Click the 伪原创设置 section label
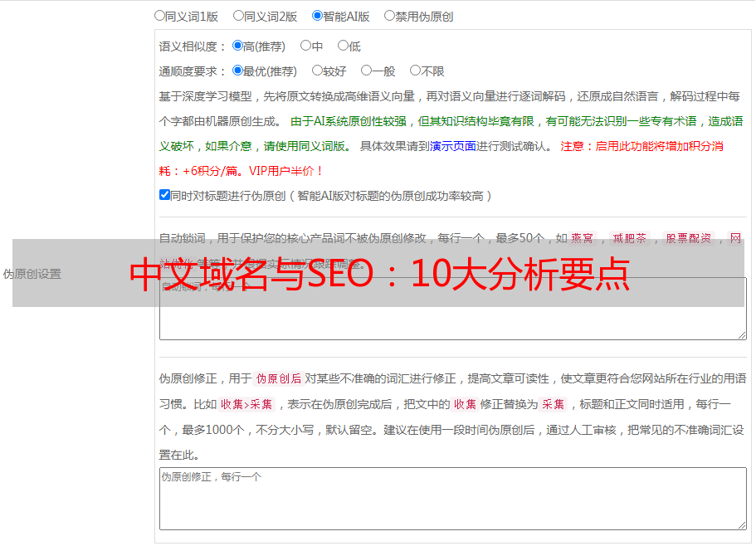 point(32,274)
